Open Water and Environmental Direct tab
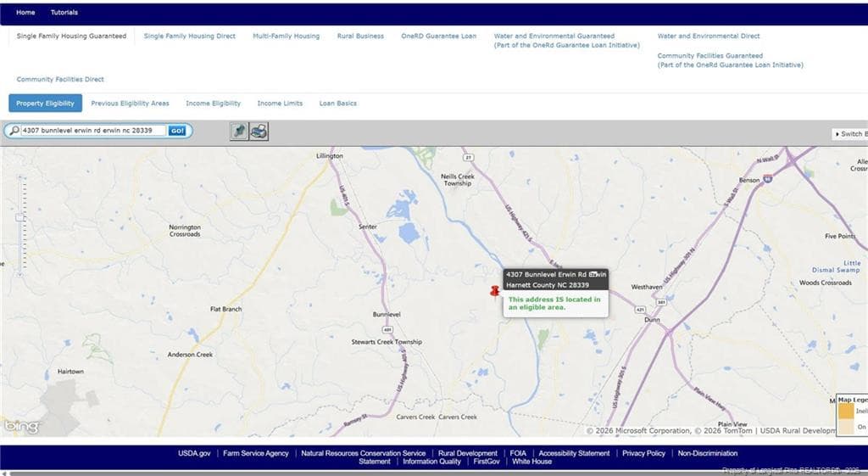 coord(709,36)
